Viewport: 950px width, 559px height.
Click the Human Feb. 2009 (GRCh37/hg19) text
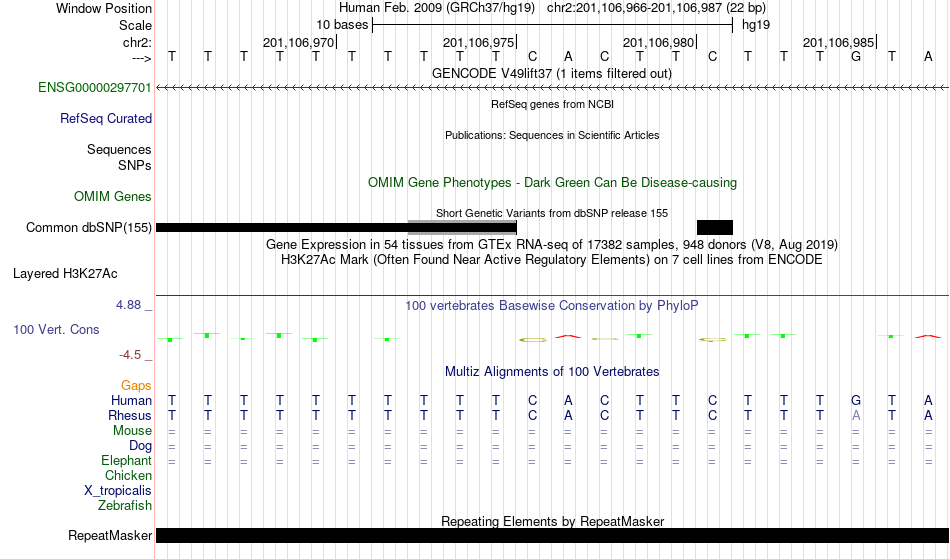[437, 8]
